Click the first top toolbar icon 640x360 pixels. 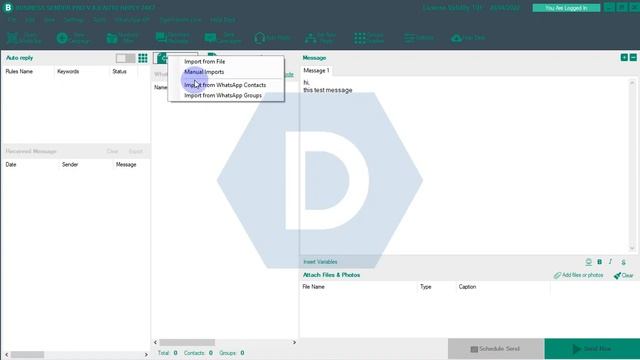click(x=13, y=38)
